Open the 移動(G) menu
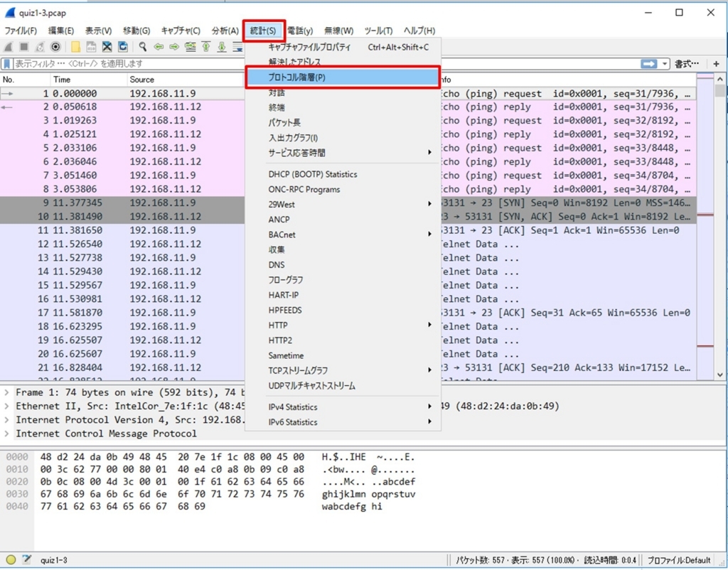Viewport: 728px width, 570px height. click(x=136, y=31)
